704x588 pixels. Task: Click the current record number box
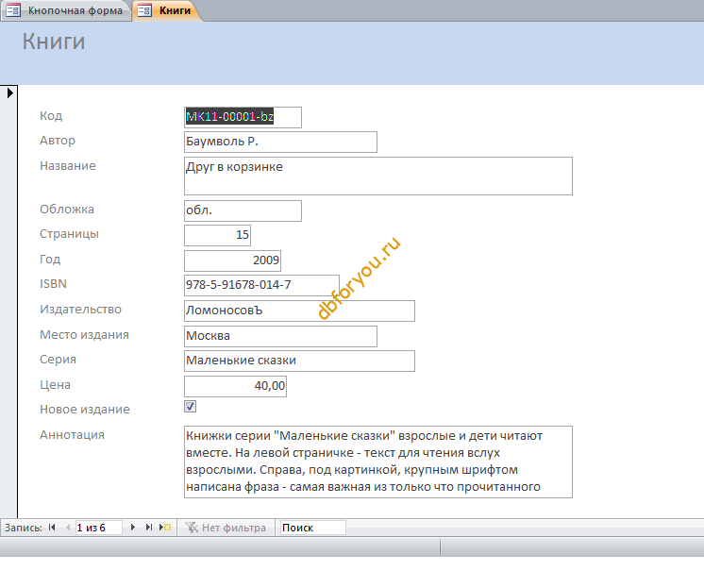tap(98, 528)
